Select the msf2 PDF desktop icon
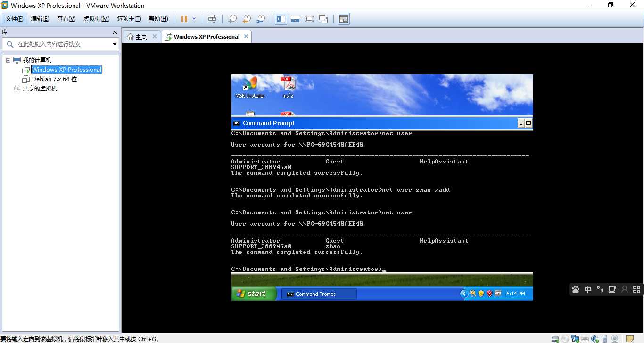This screenshot has width=644, height=343. [x=288, y=87]
